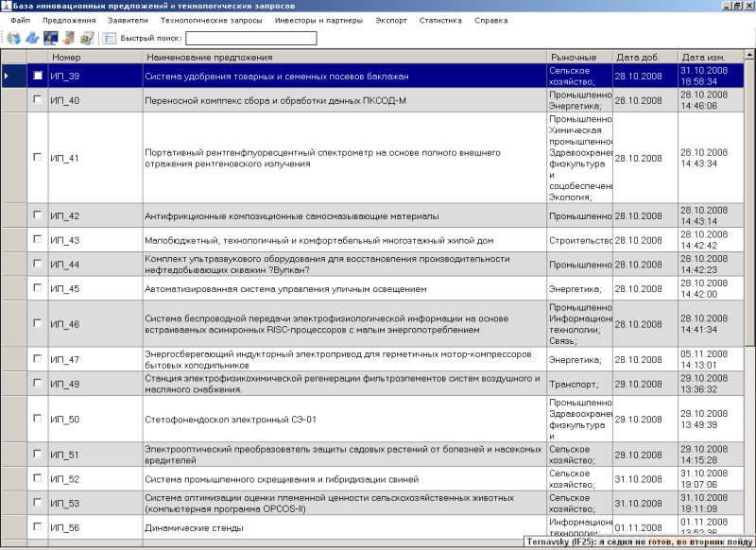Open the Заявители menu

[128, 20]
